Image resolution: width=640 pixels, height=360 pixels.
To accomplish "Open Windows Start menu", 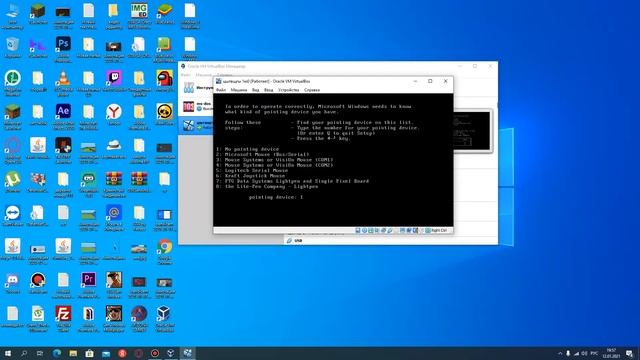I will coord(8,353).
